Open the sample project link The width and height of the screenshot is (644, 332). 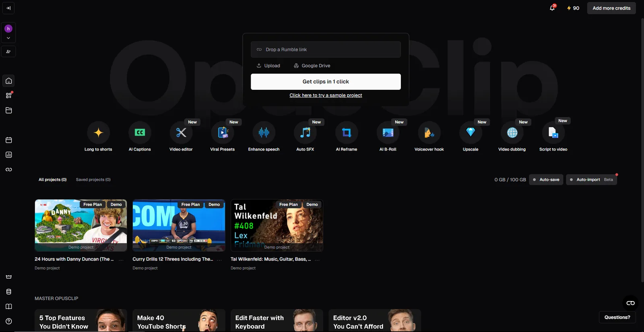click(326, 95)
